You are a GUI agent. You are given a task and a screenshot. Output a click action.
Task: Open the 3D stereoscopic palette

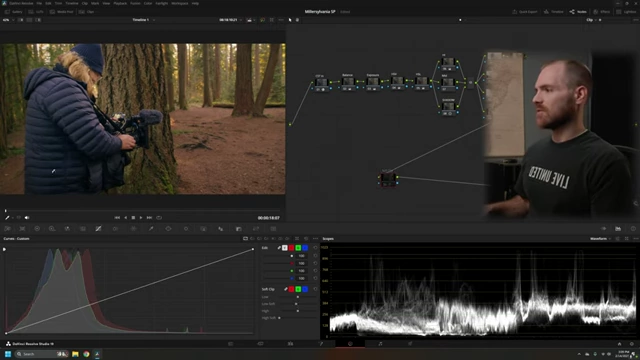tap(273, 229)
